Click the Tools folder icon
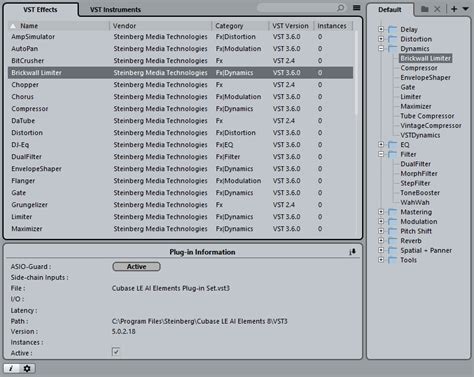 pos(393,260)
